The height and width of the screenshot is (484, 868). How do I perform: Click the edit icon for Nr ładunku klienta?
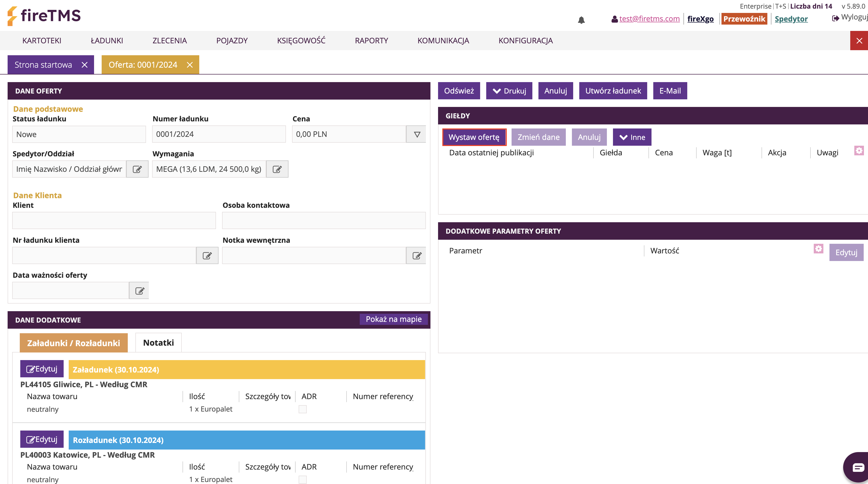(x=207, y=256)
